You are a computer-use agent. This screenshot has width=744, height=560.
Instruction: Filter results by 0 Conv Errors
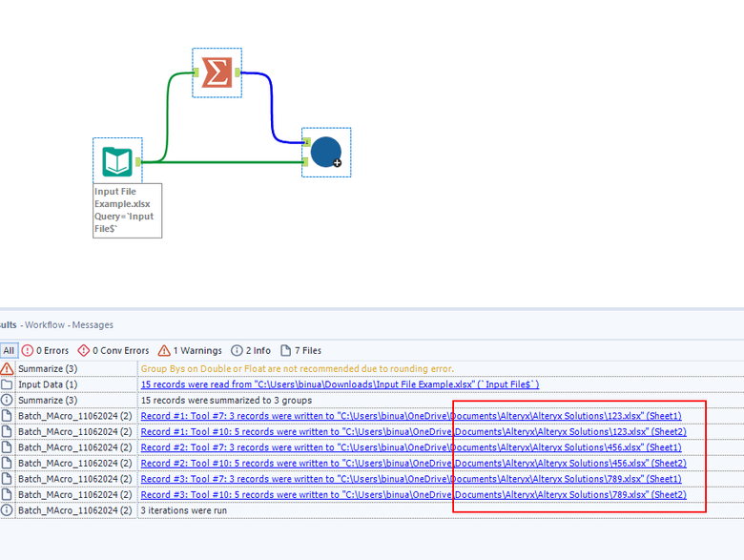tap(114, 351)
